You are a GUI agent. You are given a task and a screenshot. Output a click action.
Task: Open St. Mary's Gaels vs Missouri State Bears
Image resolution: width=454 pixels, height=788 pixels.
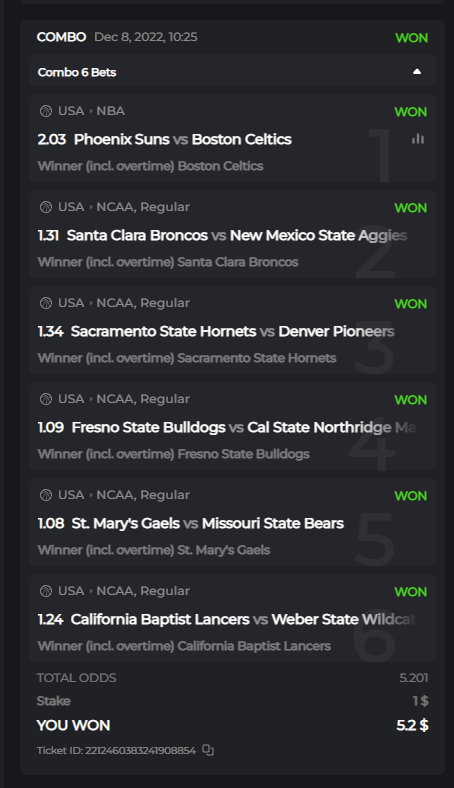point(208,523)
